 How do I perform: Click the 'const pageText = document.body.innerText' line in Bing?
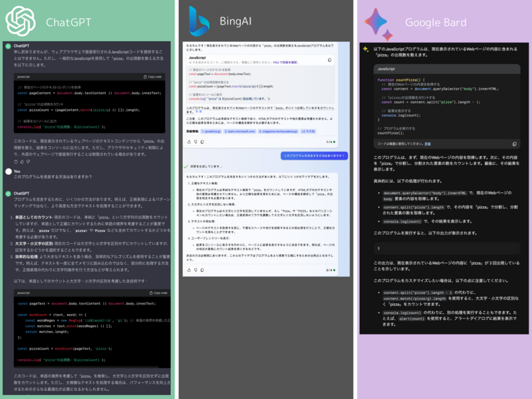point(220,74)
